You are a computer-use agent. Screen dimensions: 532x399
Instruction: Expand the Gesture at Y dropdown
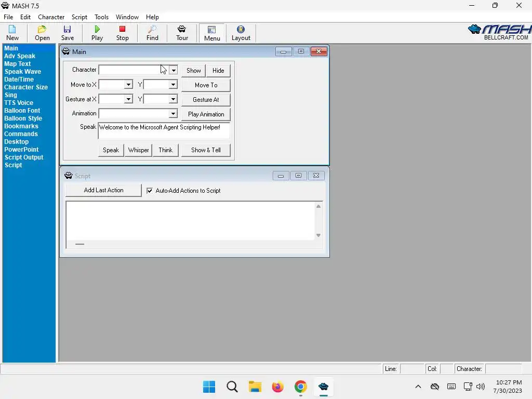tap(173, 99)
